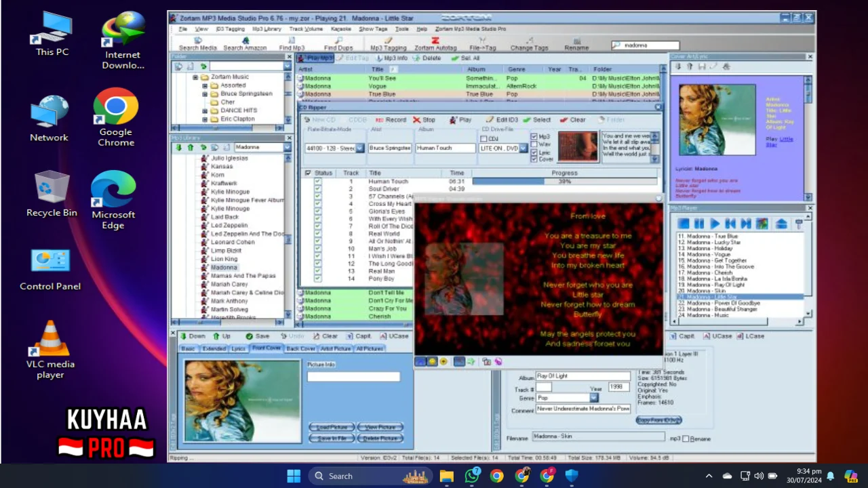Toggle the Mp3 checkbox in CD Ripper

pyautogui.click(x=534, y=137)
